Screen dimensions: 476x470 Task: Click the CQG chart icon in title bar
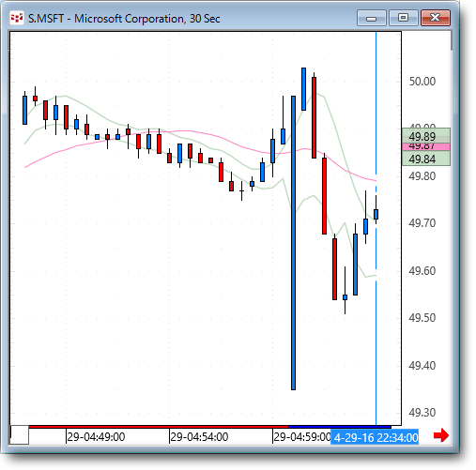point(17,18)
